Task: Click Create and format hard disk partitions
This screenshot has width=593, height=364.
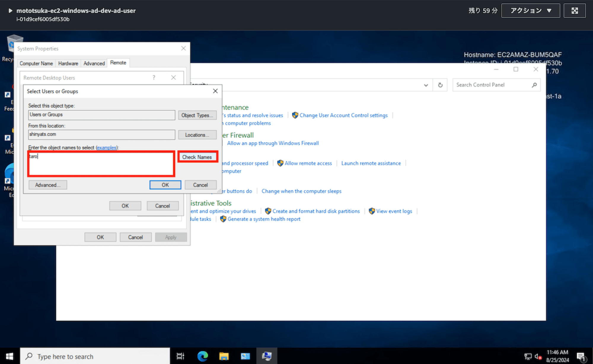Action: pyautogui.click(x=316, y=211)
